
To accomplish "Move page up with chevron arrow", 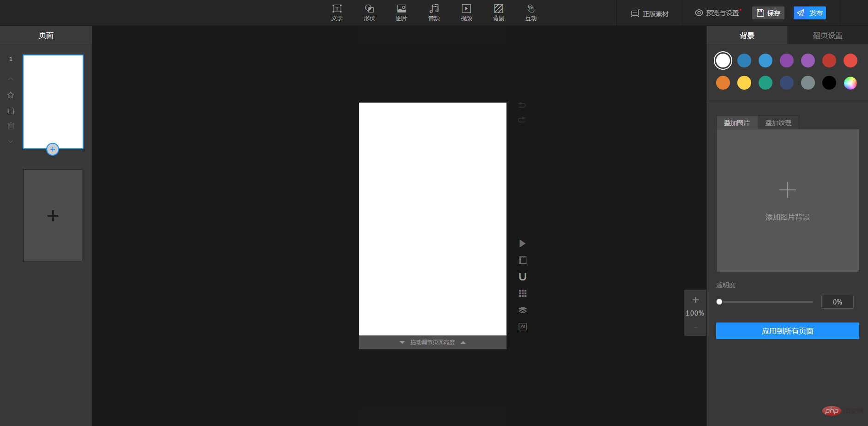I will pos(11,79).
